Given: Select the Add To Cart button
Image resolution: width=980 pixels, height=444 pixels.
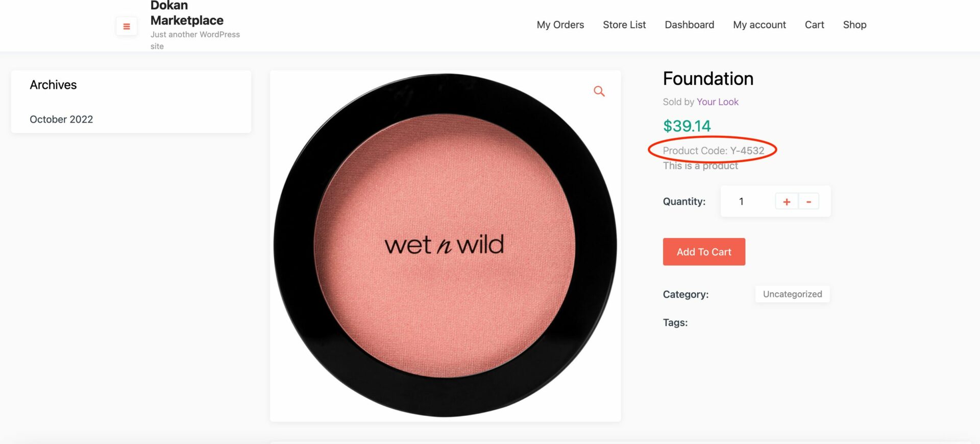Looking at the screenshot, I should click(x=704, y=251).
